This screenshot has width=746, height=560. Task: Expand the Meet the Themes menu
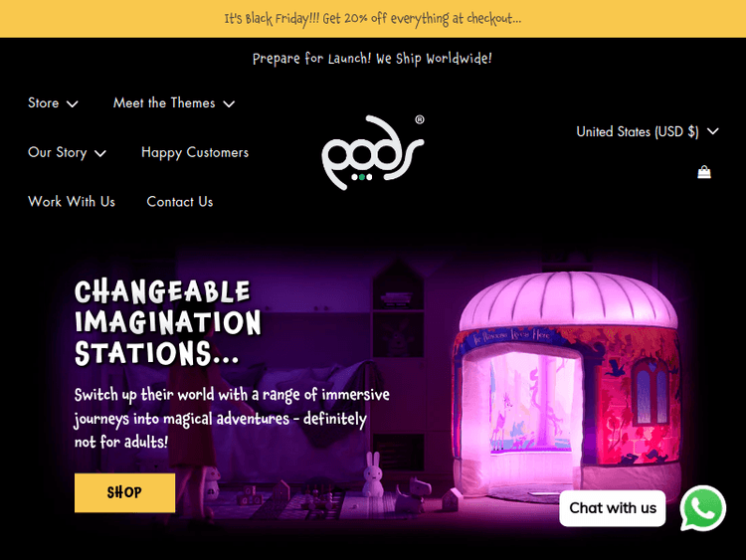pos(174,103)
